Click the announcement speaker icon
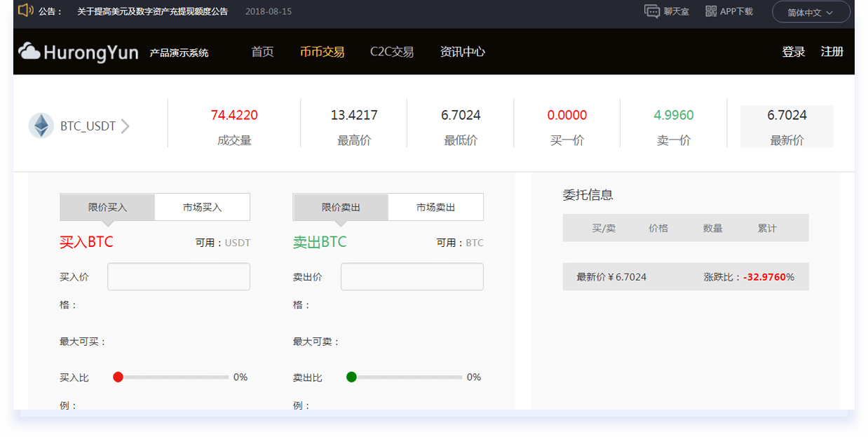 (x=25, y=11)
